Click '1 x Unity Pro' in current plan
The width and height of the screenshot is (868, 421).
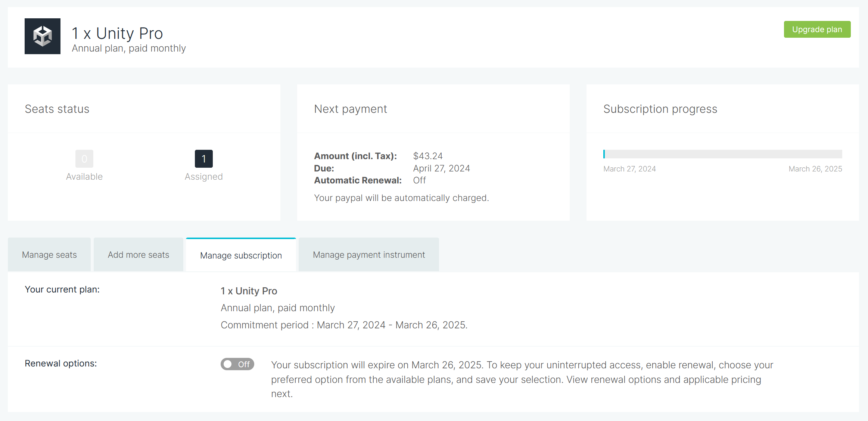click(x=249, y=291)
